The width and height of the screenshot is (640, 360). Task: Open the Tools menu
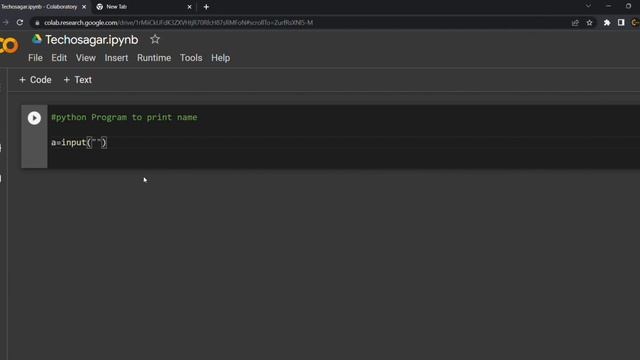click(x=191, y=58)
